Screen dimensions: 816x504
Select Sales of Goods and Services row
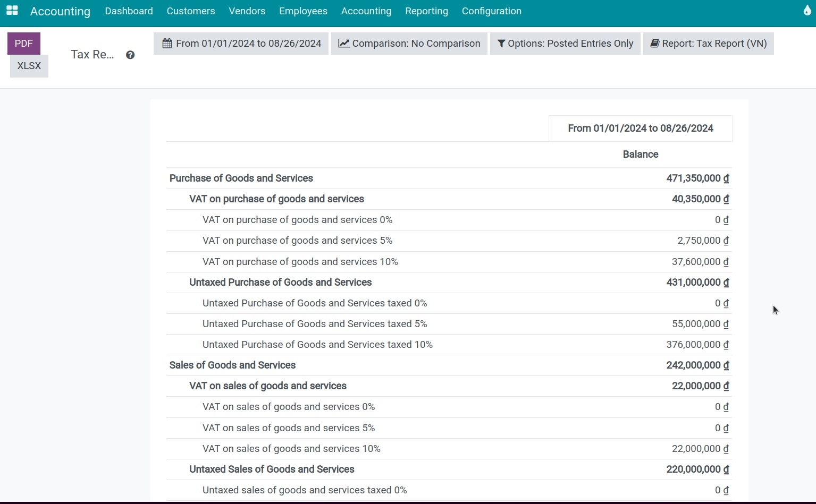[449, 365]
